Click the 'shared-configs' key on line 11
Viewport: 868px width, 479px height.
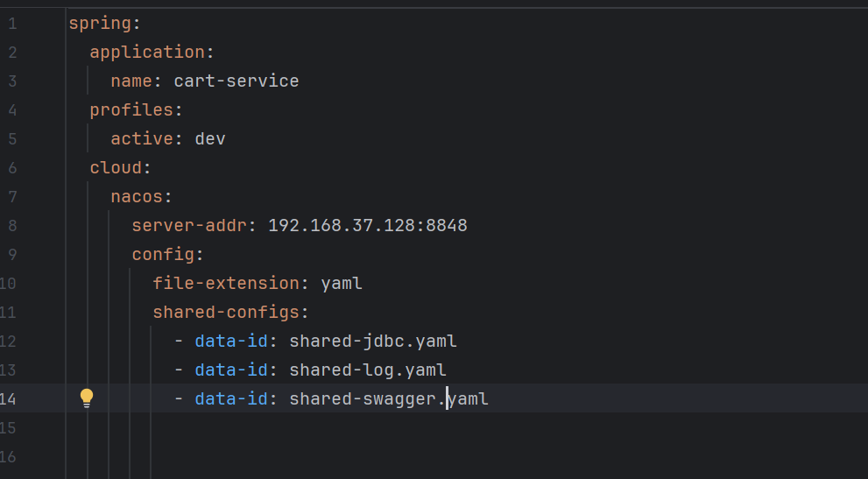pos(226,313)
